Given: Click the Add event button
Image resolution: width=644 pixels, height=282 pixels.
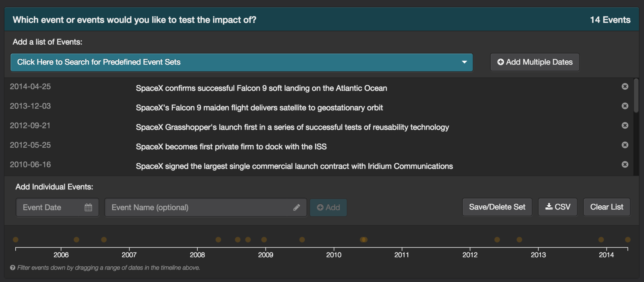Looking at the screenshot, I should click(328, 208).
